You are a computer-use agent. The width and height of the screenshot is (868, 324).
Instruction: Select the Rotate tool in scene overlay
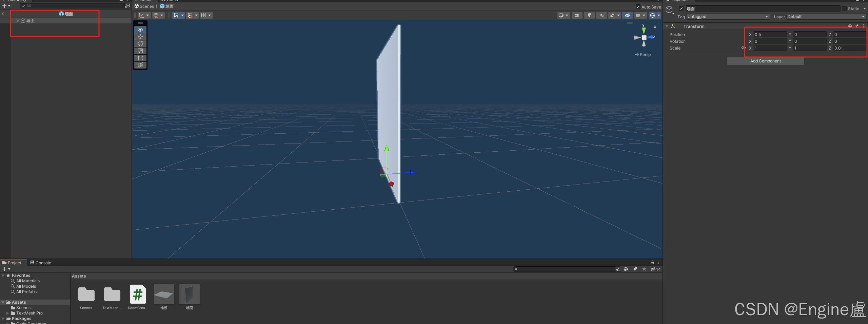point(140,44)
